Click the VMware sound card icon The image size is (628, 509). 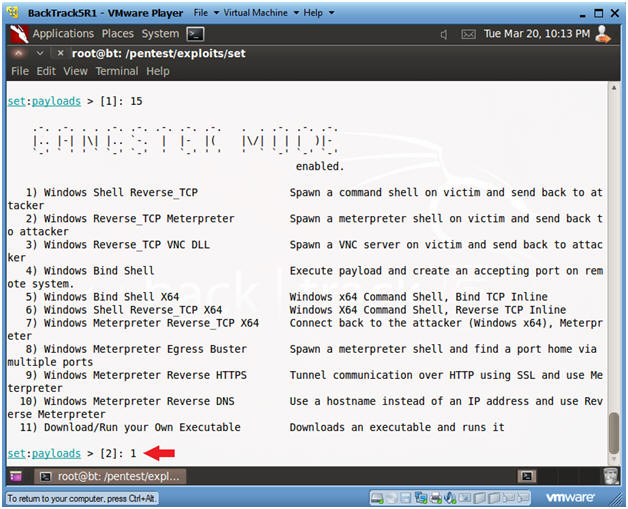(x=450, y=498)
